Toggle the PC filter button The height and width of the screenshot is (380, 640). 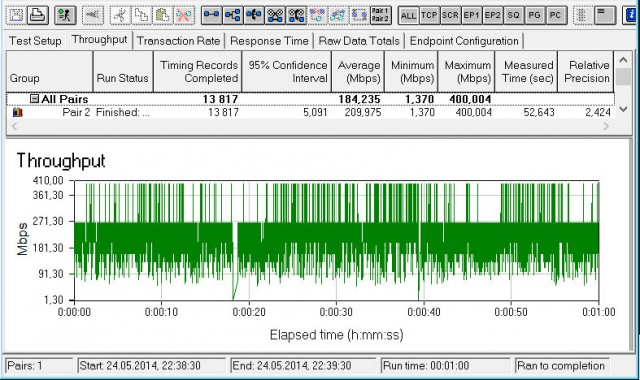point(556,16)
